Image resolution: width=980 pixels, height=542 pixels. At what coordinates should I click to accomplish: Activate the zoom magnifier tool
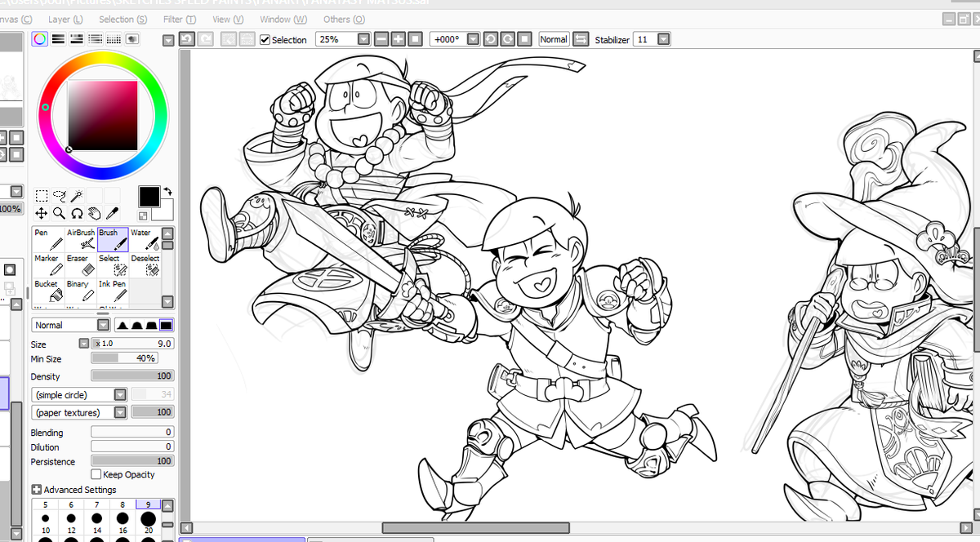tap(59, 213)
